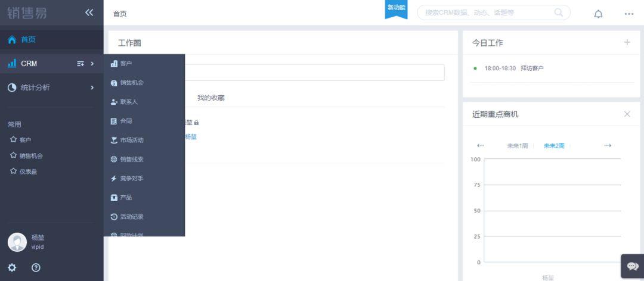Click the three-dots more options icon
644x281 pixels.
(629, 14)
